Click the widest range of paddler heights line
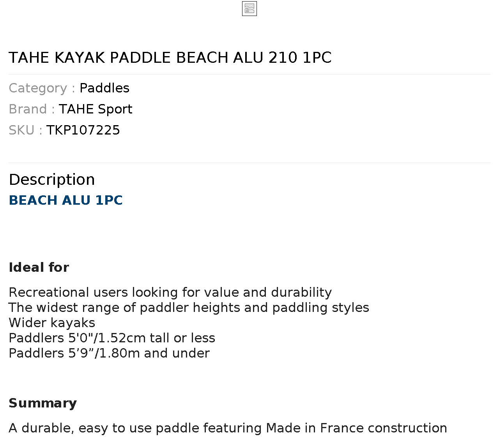This screenshot has width=499, height=448. 189,308
